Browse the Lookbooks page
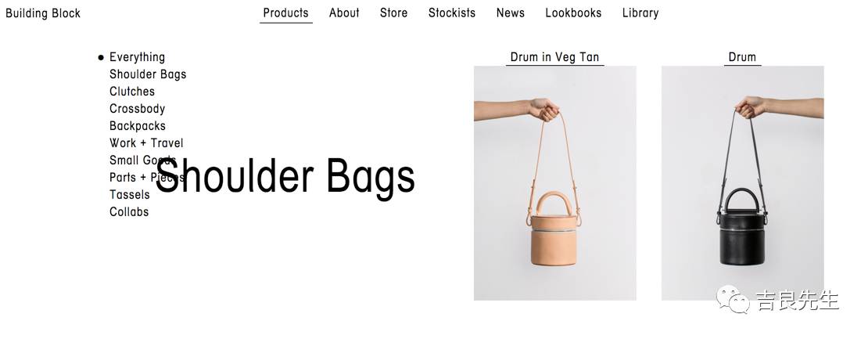The image size is (868, 339). pos(573,13)
